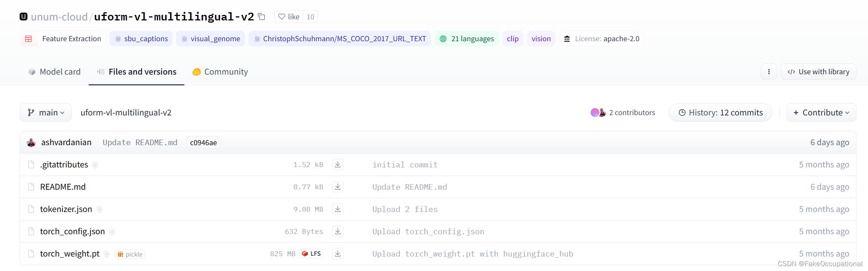This screenshot has height=271, width=868.
Task: Click the License apache-2.0 tag
Action: (x=602, y=39)
